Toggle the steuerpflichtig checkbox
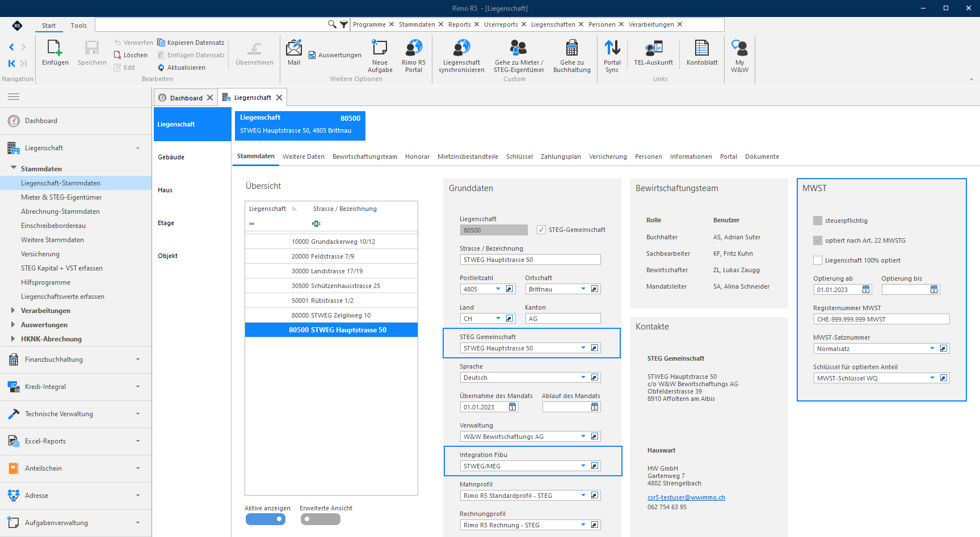Screen dimensions: 980x537 pos(818,221)
